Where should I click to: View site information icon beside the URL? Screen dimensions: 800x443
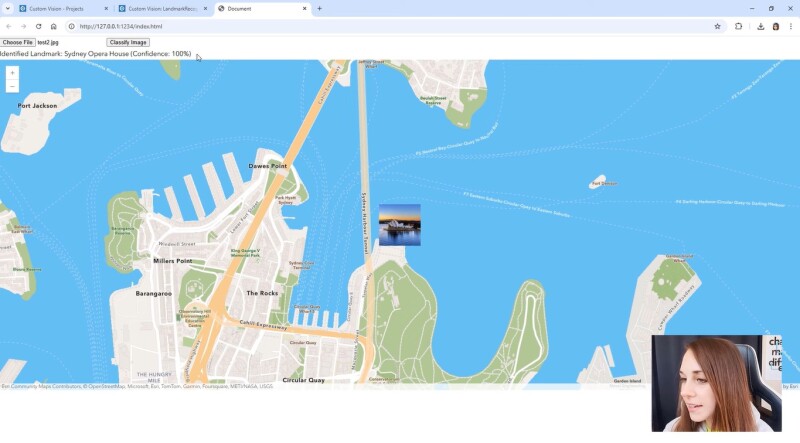point(71,26)
